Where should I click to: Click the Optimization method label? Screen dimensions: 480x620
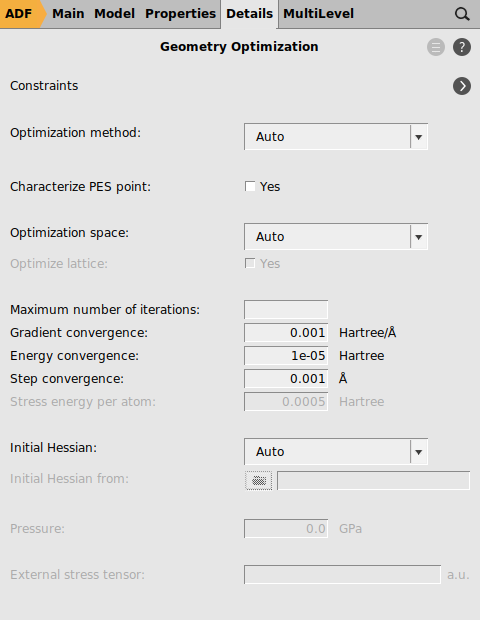point(75,133)
